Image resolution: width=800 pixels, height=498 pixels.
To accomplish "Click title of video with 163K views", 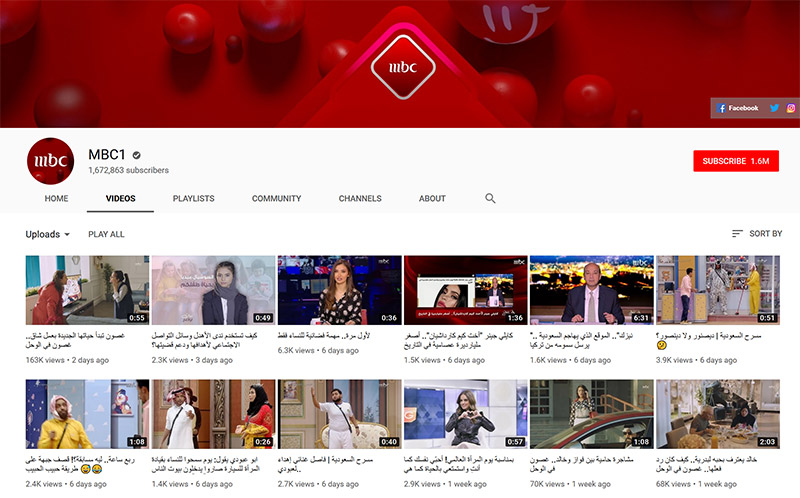I will [75, 340].
